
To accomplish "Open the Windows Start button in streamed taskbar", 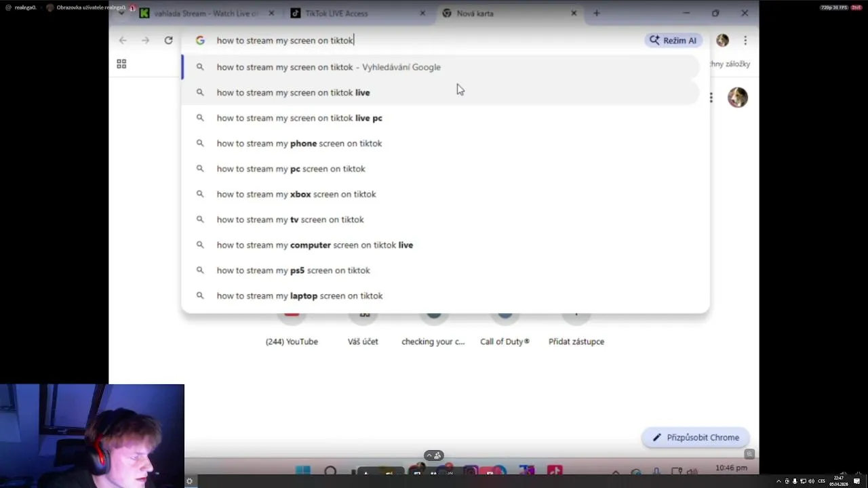I will coord(303,470).
